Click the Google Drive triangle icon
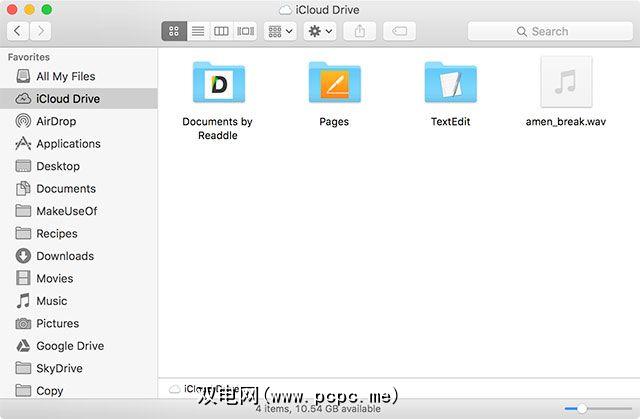 23,346
